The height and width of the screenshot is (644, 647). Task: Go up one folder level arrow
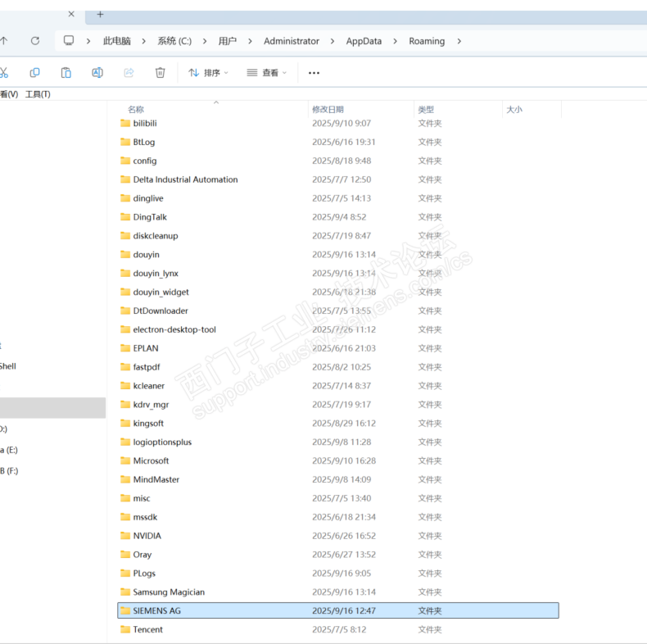click(x=4, y=40)
